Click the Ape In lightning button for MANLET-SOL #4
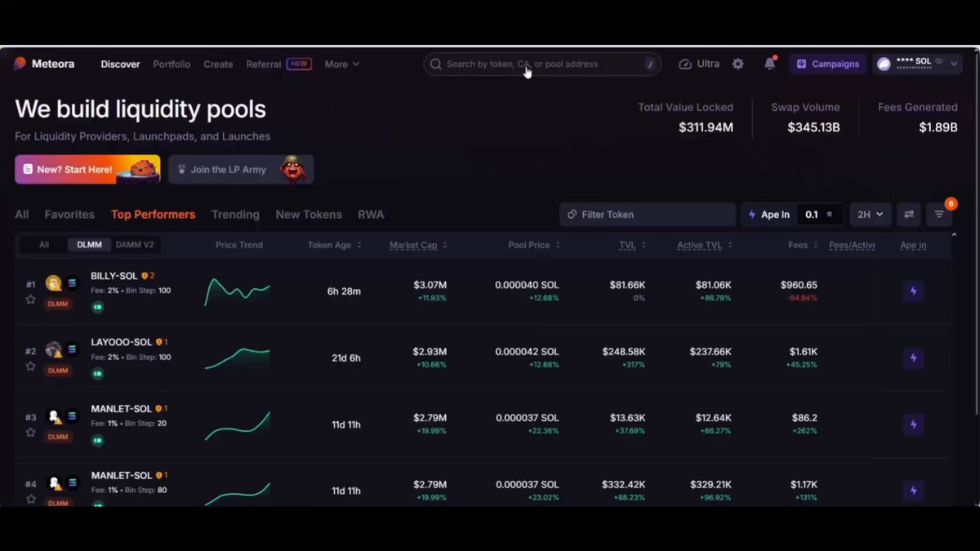 tap(913, 491)
